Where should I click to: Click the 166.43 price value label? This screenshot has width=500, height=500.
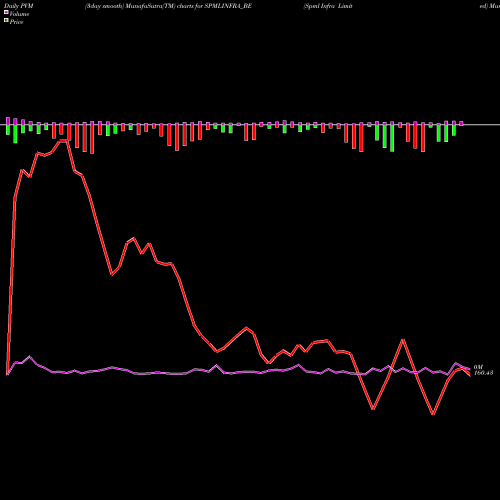483,373
